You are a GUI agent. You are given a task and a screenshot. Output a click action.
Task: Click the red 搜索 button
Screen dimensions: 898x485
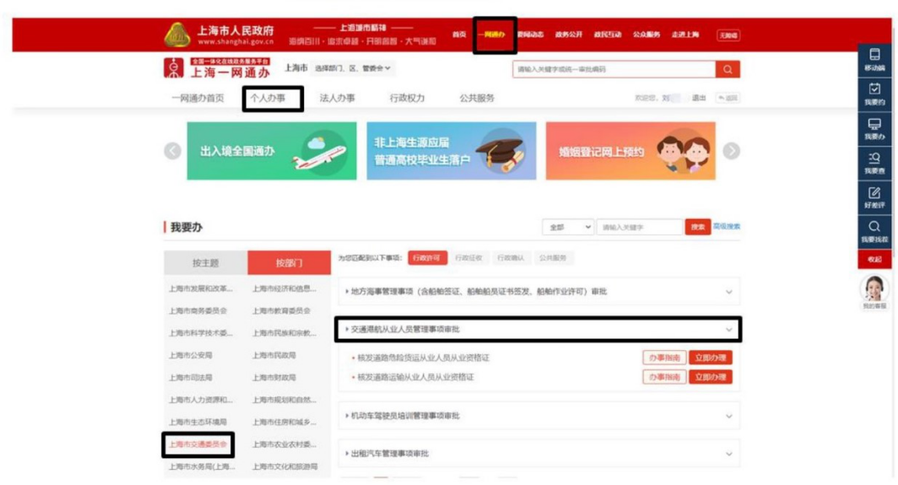click(x=698, y=227)
